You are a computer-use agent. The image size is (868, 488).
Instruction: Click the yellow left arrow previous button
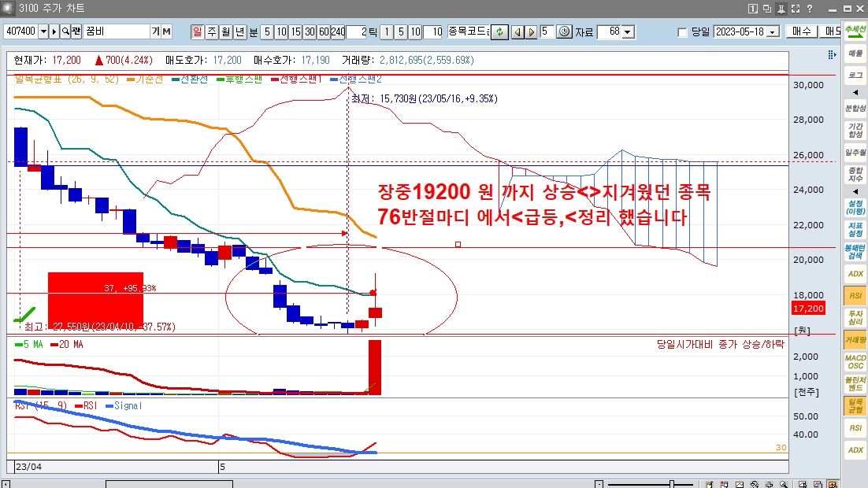(x=517, y=31)
